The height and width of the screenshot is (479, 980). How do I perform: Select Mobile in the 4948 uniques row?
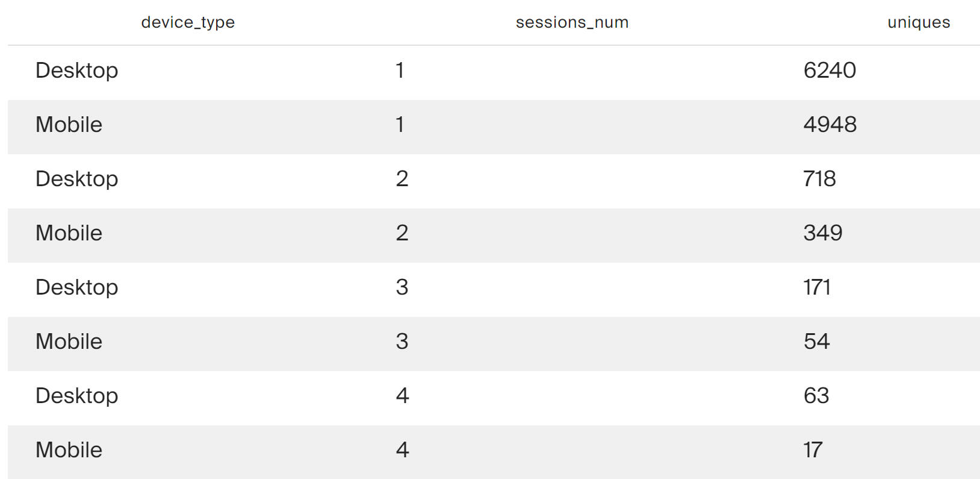(x=69, y=125)
